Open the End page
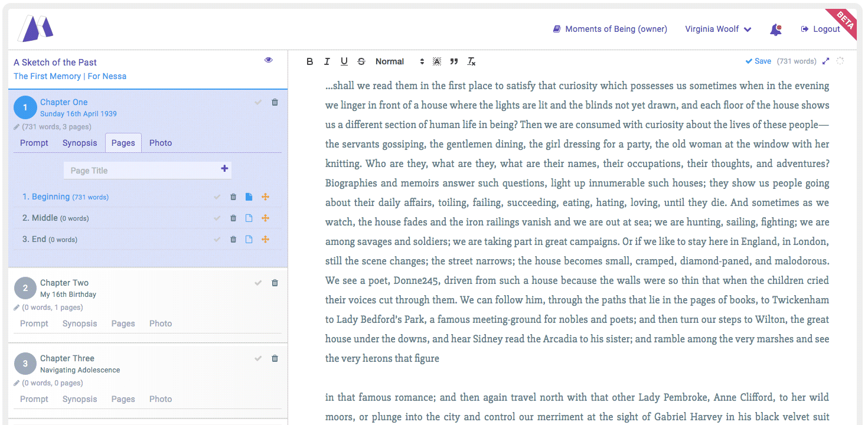Screen dimensions: 868x425 coord(50,239)
